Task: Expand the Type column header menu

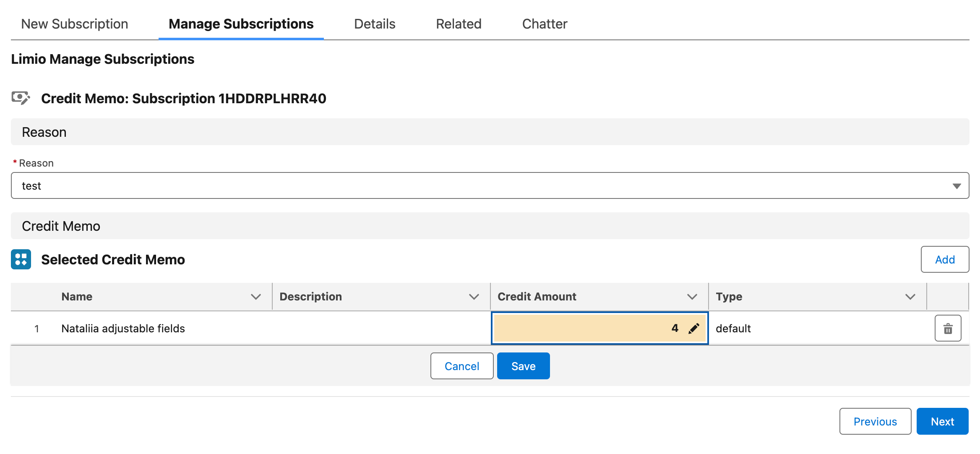Action: [x=910, y=297]
